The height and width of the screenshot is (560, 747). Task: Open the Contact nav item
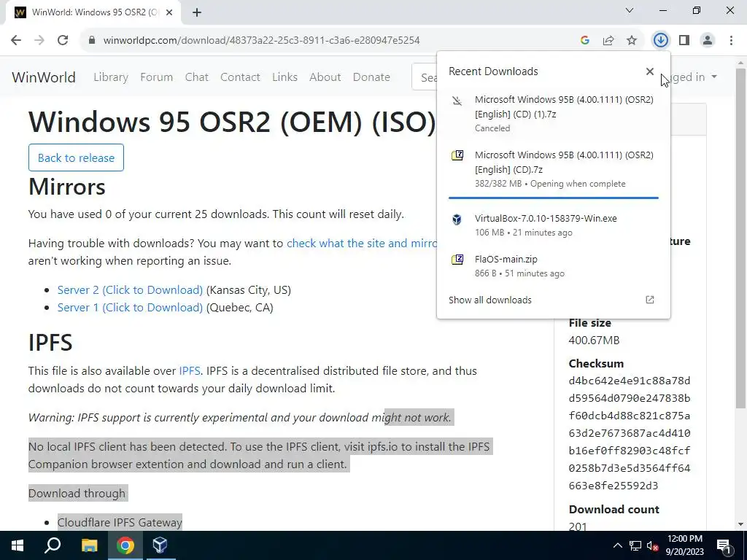coord(240,77)
